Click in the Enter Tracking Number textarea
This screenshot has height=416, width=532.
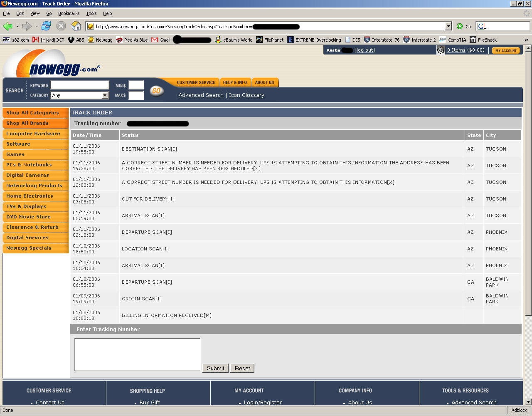coord(138,354)
